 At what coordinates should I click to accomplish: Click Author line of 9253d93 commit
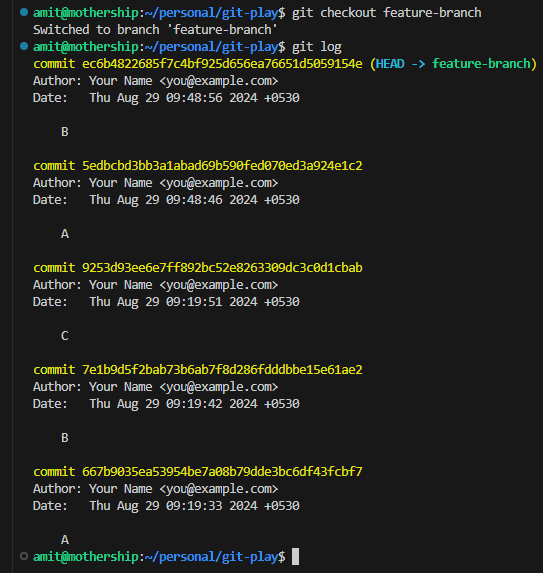155,285
